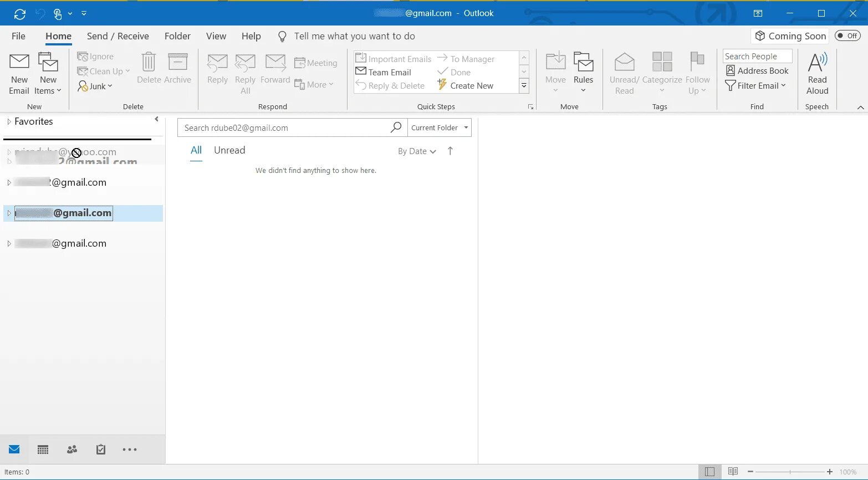Viewport: 868px width, 480px height.
Task: Switch to the Folder tab
Action: click(x=177, y=36)
